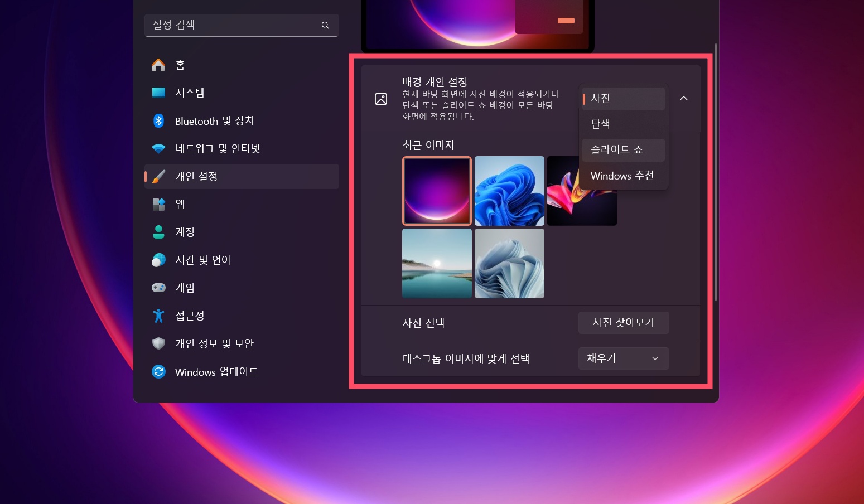Image resolution: width=864 pixels, height=504 pixels.
Task: Select the blue bloom wallpaper thumbnail
Action: pyautogui.click(x=509, y=191)
